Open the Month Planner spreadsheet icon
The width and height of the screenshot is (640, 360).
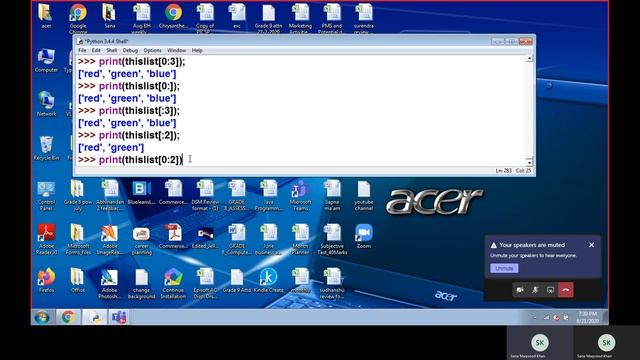(300, 240)
